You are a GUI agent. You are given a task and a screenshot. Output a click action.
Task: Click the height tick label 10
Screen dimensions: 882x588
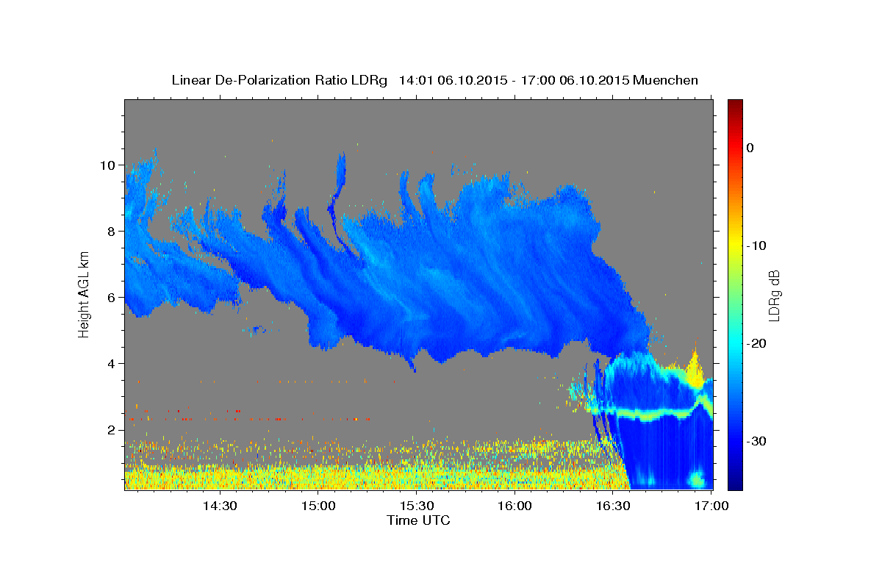tap(107, 165)
